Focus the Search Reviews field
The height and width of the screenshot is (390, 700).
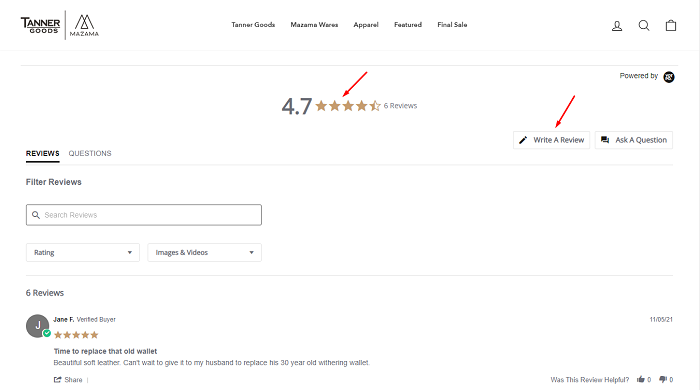coord(144,215)
